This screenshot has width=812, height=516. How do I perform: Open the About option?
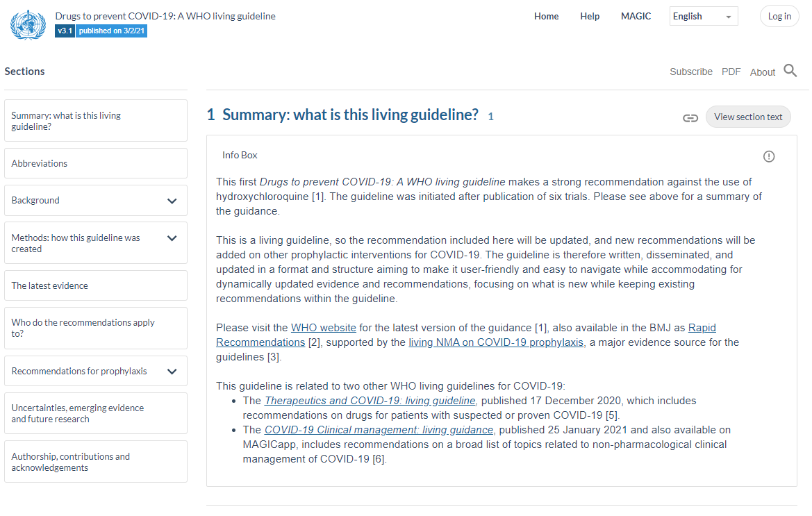pos(762,72)
